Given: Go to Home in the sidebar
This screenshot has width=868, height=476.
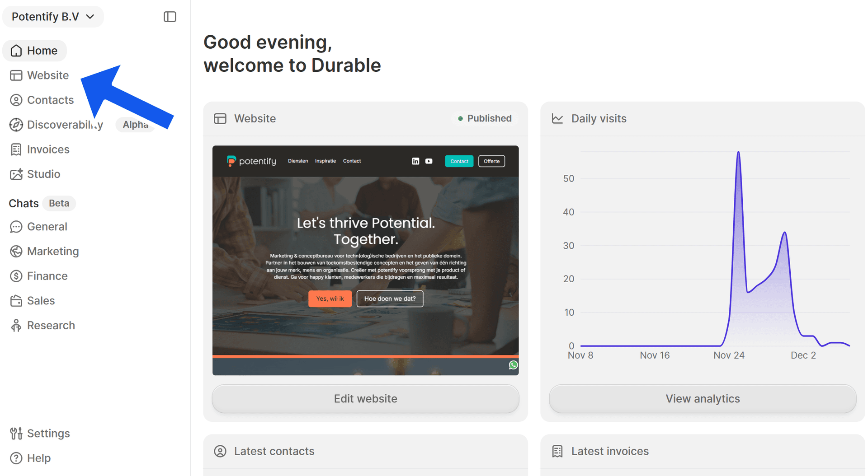Looking at the screenshot, I should point(35,51).
